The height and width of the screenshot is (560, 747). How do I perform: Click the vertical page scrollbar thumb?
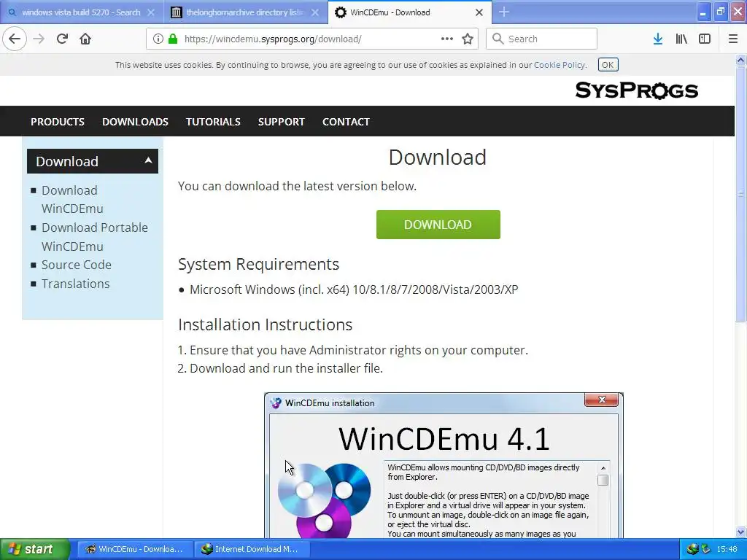click(x=740, y=194)
